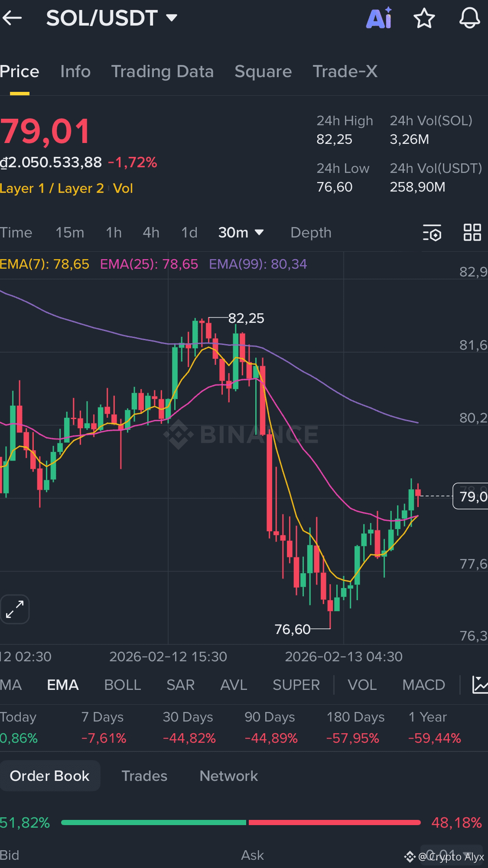Screen dimensions: 488x868
Task: Switch to the Trading Data tab
Action: click(163, 72)
